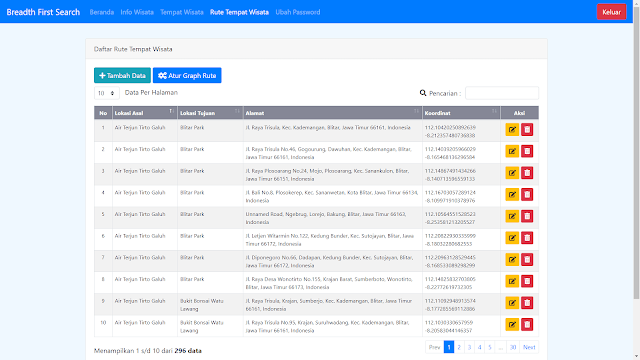Click the Keluar logout button

click(611, 12)
